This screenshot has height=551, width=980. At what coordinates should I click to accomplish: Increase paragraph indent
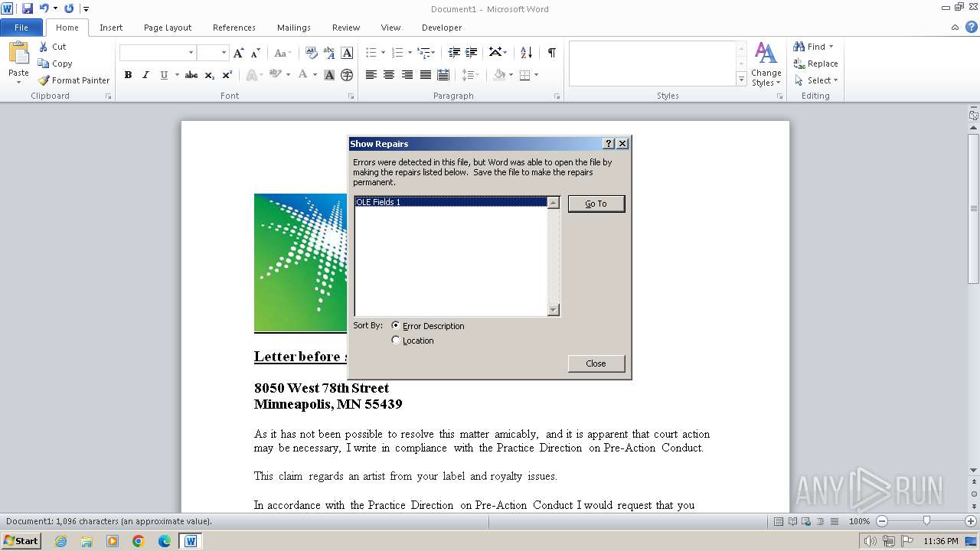pyautogui.click(x=472, y=53)
